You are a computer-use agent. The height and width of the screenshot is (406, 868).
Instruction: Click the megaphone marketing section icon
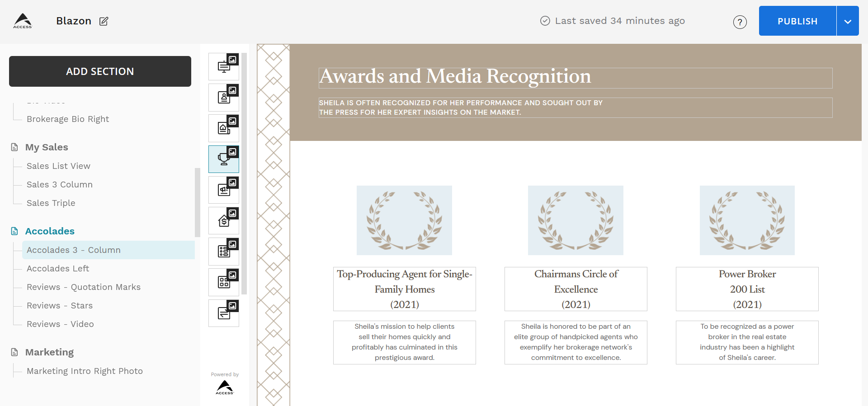(224, 190)
